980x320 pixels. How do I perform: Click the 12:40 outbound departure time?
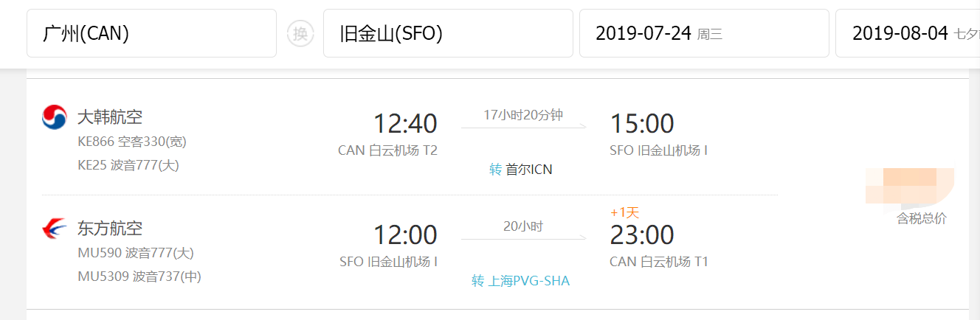click(405, 124)
